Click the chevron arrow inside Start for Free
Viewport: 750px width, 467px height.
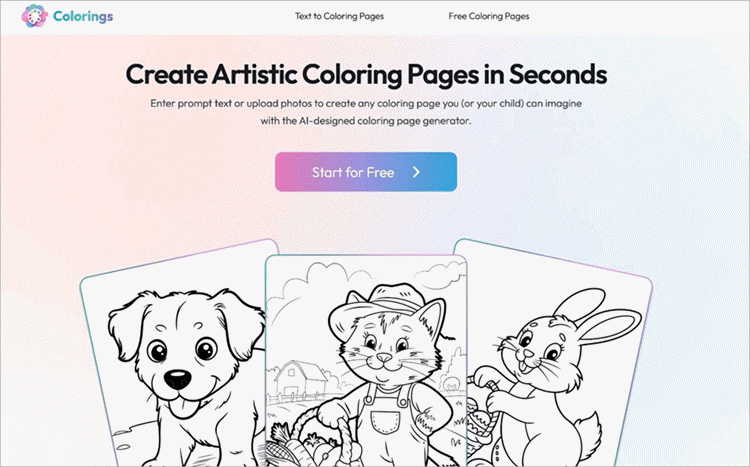click(x=416, y=172)
